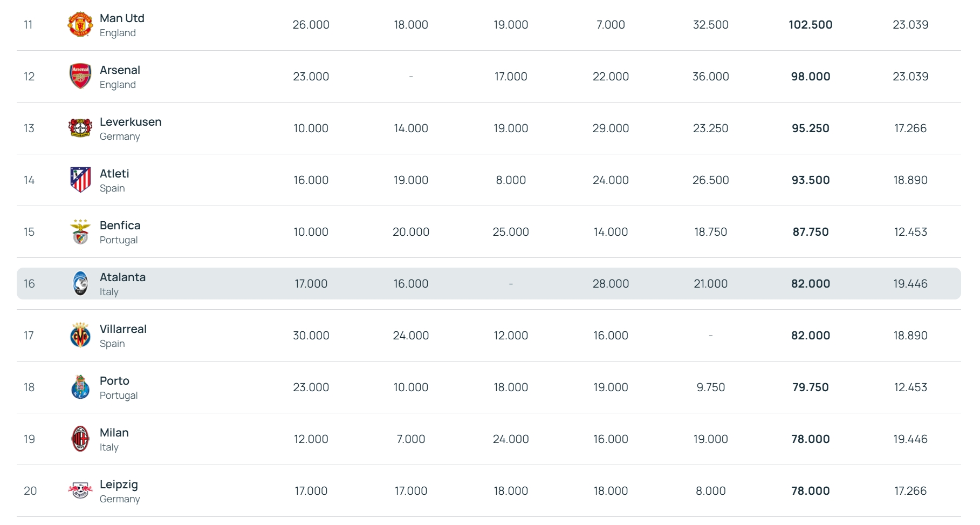
Task: Click Man Utd's total points 102.500
Action: pyautogui.click(x=810, y=25)
